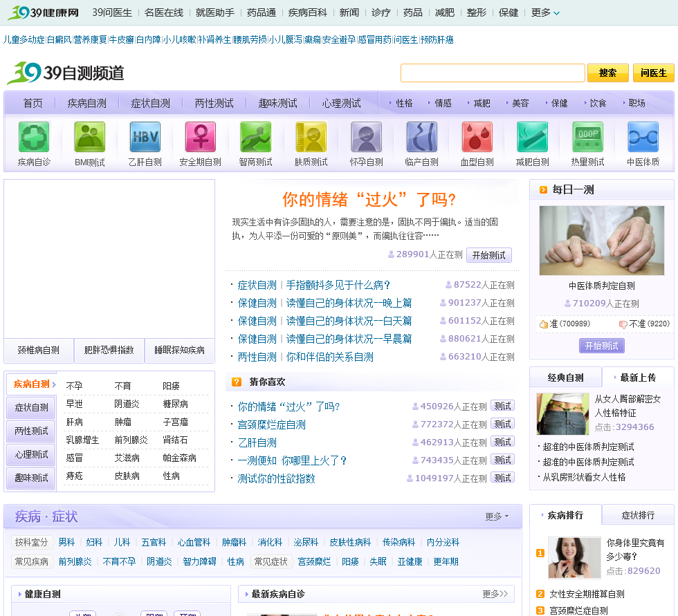Viewport: 678px width, 616px height.
Task: Open the 智商测试 running figure icon
Action: pyautogui.click(x=255, y=137)
